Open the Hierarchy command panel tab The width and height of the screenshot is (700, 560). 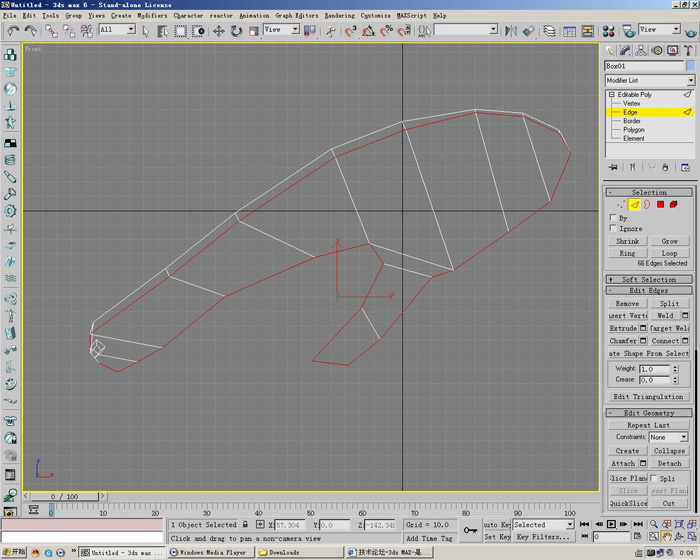(642, 50)
